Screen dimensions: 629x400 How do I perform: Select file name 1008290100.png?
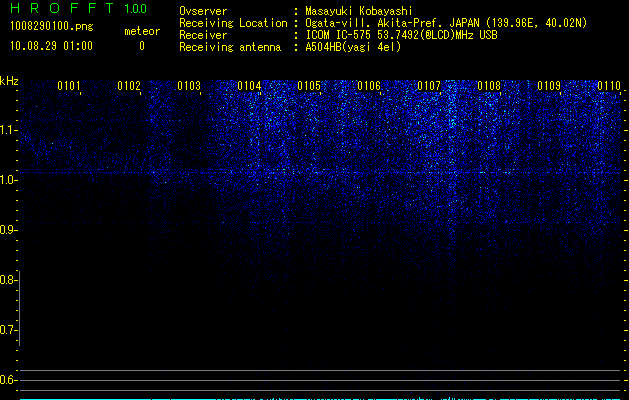coord(52,27)
